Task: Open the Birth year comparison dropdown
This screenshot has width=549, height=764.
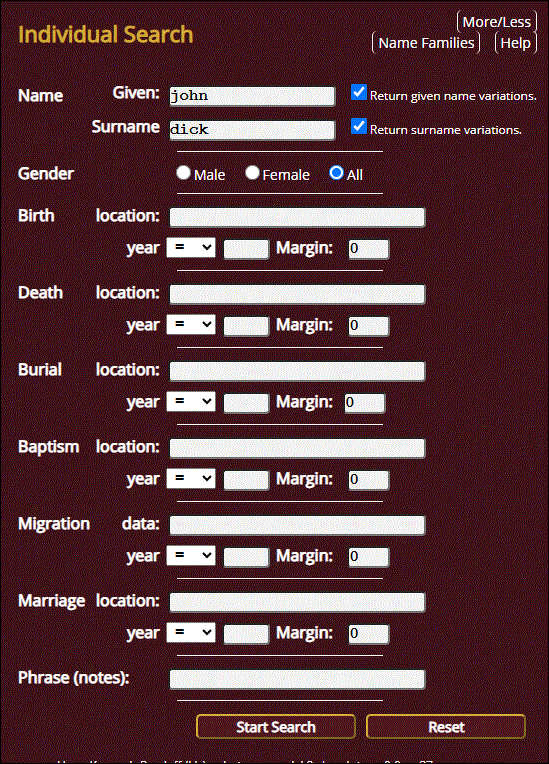Action: 191,248
